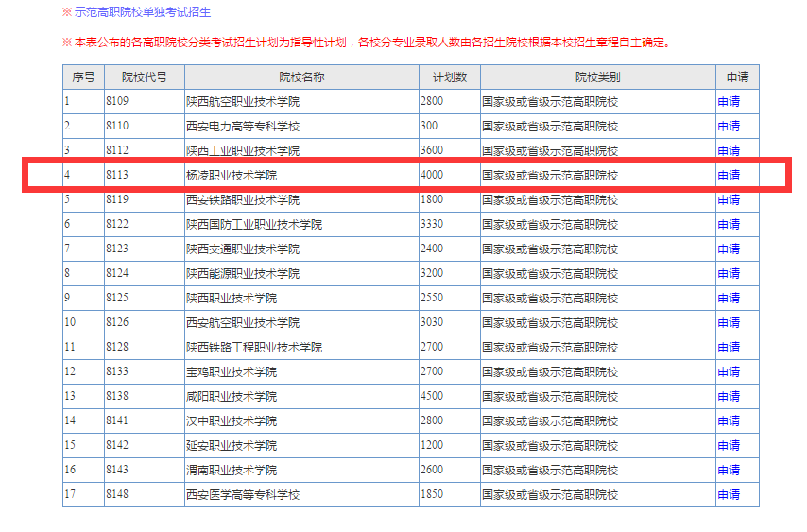The width and height of the screenshot is (807, 532).
Task: Apply to 咸阳职业技术学院 using 申请
Action: [x=728, y=396]
